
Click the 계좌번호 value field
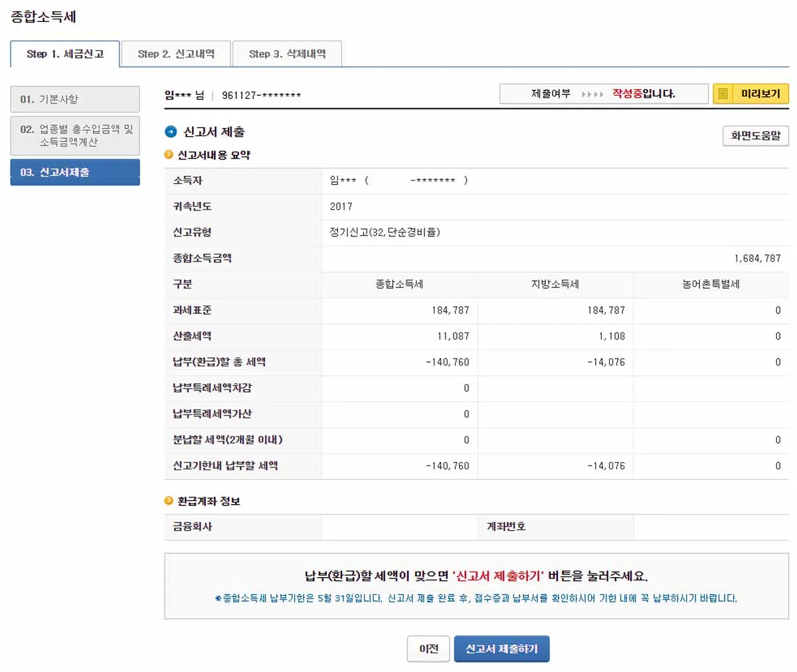point(711,527)
